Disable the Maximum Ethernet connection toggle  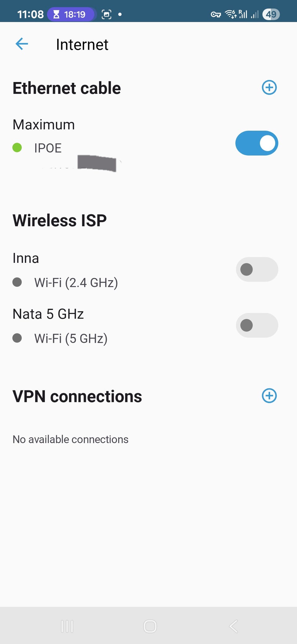[257, 143]
